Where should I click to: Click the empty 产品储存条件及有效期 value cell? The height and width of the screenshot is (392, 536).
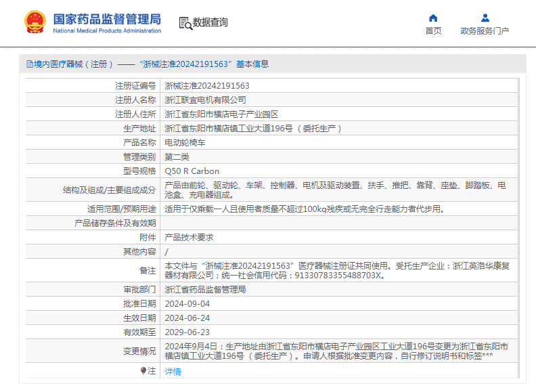click(339, 223)
